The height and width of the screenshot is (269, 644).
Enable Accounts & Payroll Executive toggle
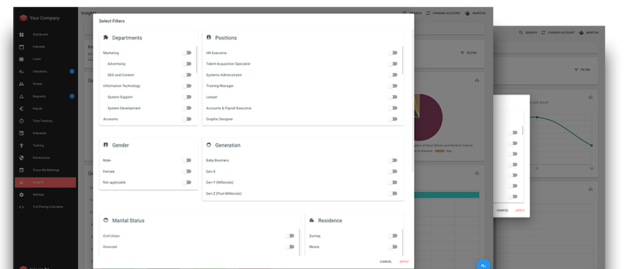[393, 108]
